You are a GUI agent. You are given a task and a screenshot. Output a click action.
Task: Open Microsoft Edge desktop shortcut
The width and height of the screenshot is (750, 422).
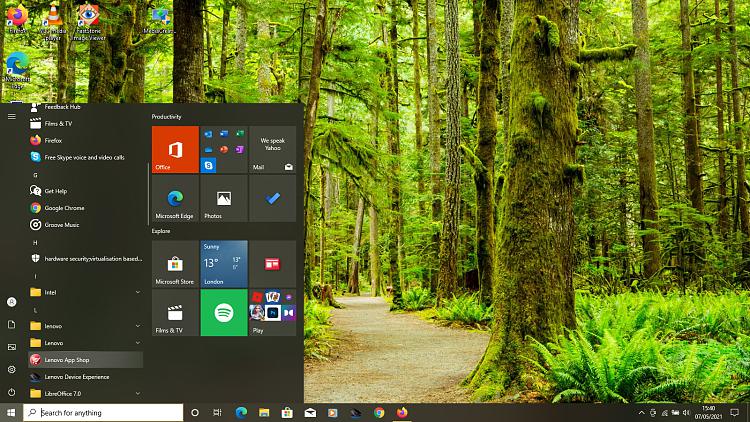(x=17, y=71)
